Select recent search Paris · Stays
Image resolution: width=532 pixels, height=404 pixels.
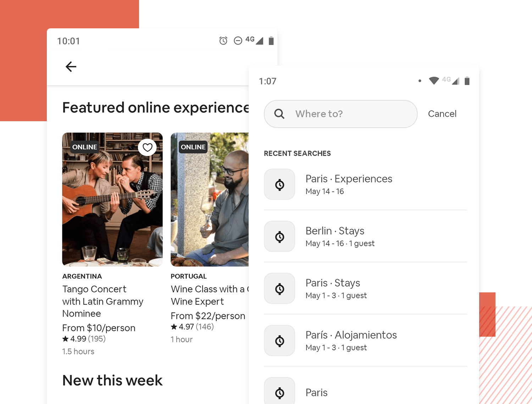click(365, 288)
